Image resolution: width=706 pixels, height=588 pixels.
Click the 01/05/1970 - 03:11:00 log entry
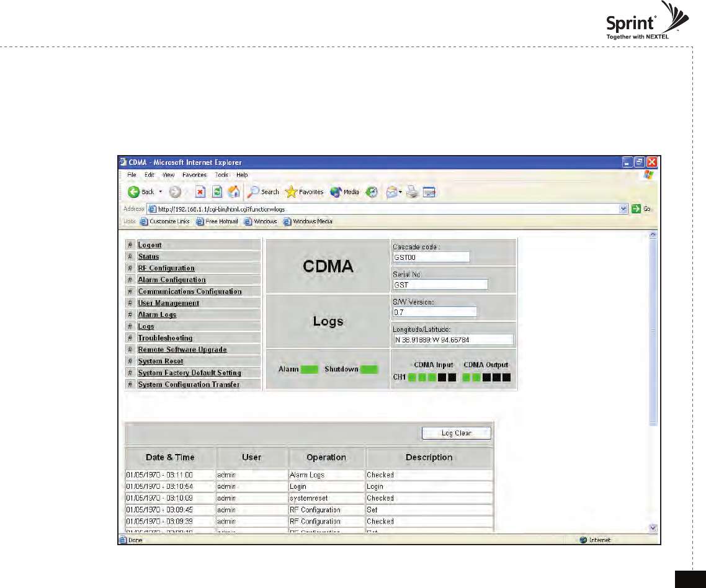(170, 475)
